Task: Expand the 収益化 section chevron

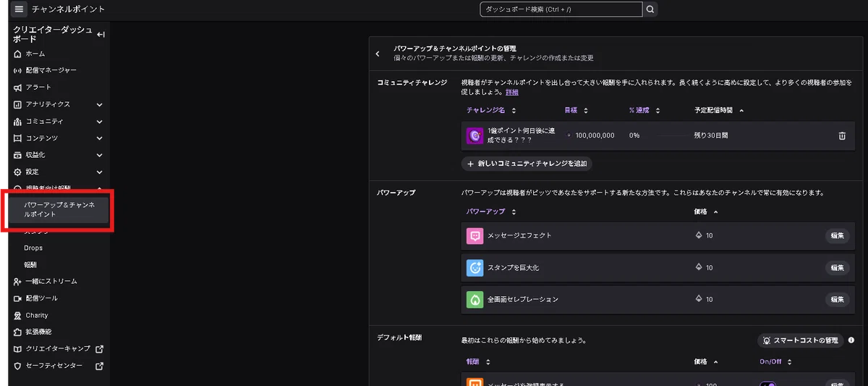Action: [x=100, y=155]
